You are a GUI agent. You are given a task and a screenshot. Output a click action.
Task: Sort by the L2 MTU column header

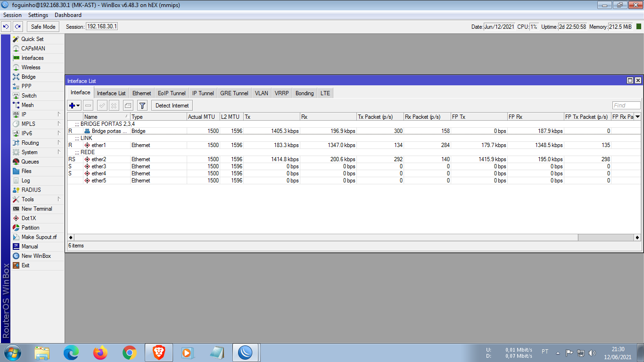pyautogui.click(x=231, y=117)
